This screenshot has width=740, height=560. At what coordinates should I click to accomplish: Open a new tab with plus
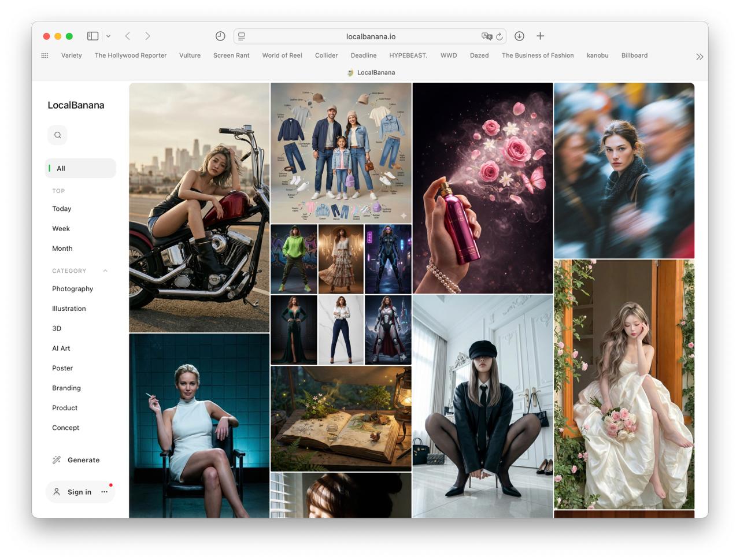540,36
